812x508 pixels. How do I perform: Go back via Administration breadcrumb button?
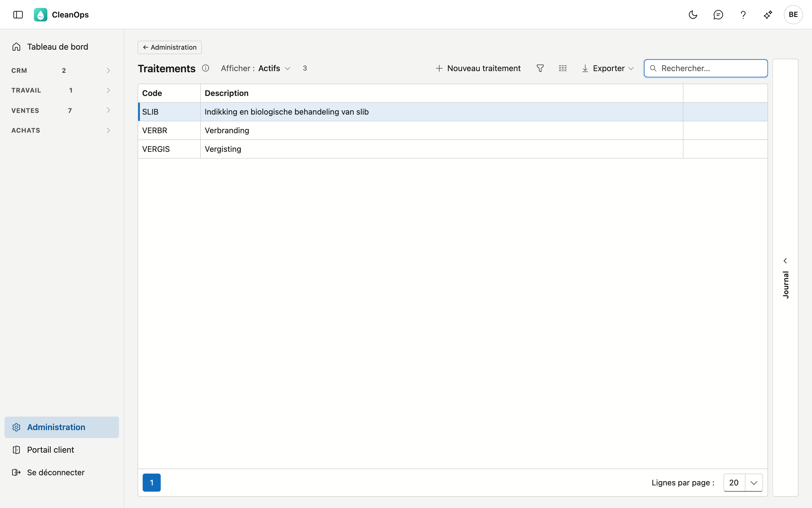coord(169,47)
